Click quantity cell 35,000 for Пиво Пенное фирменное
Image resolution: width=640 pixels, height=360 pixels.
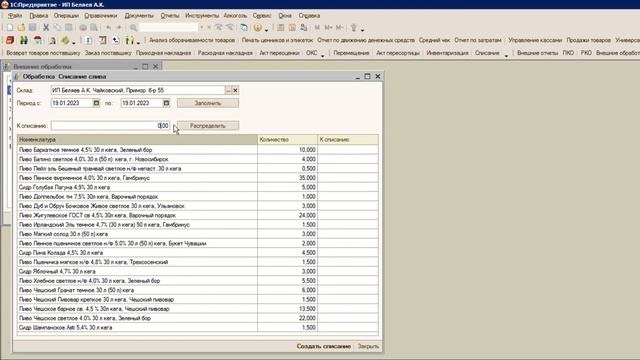287,178
